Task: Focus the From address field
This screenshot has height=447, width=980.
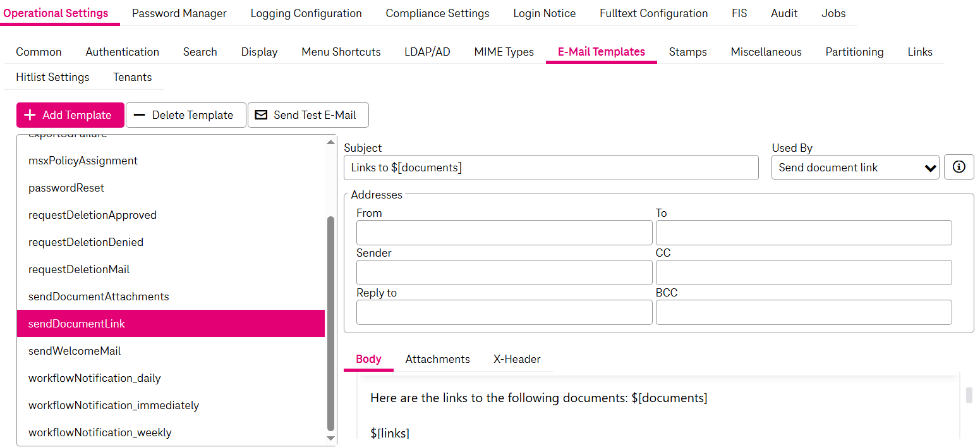Action: point(504,233)
